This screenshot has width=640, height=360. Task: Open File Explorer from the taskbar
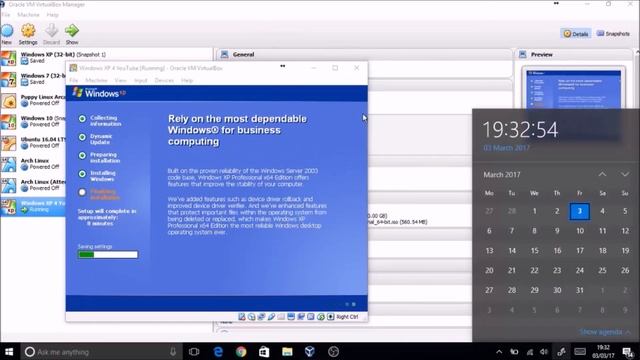[287, 352]
